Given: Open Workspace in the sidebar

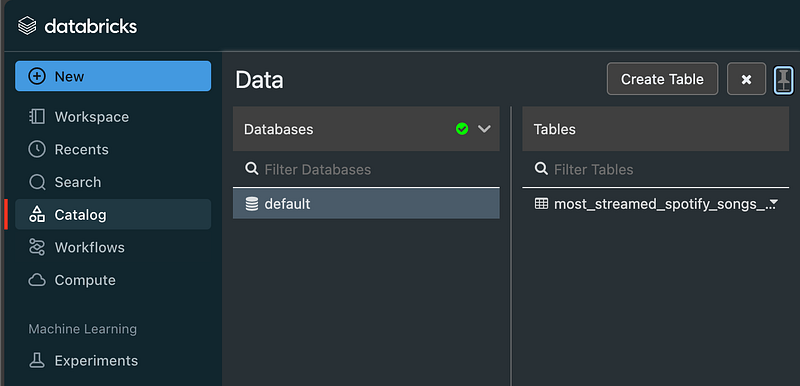Looking at the screenshot, I should coord(113,117).
